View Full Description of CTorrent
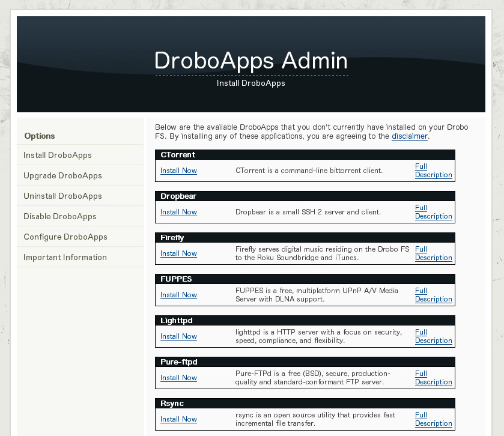 [433, 171]
